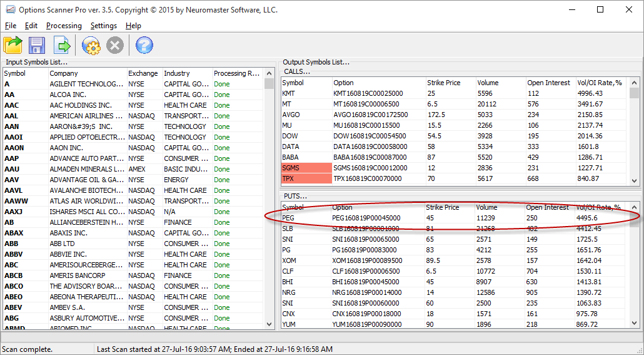Select the highlighted TPX symbol cell in CALLS
Viewport: 644px width, 355px height.
pos(306,178)
